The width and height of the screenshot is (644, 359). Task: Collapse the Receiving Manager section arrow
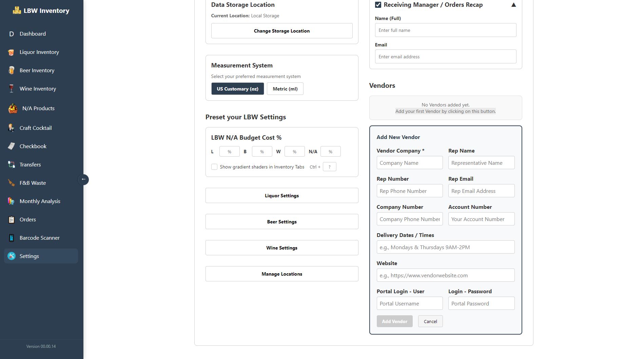point(513,5)
